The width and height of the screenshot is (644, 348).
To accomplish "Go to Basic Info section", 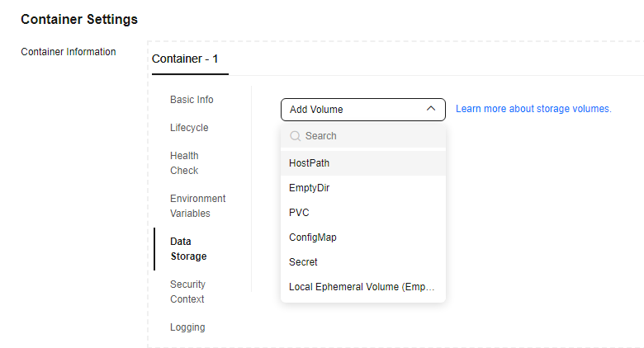I will point(192,100).
